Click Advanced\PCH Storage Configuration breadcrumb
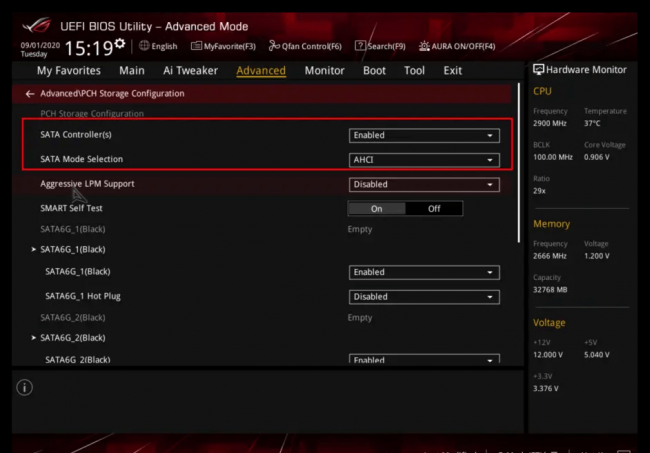Image resolution: width=650 pixels, height=453 pixels. [x=112, y=94]
